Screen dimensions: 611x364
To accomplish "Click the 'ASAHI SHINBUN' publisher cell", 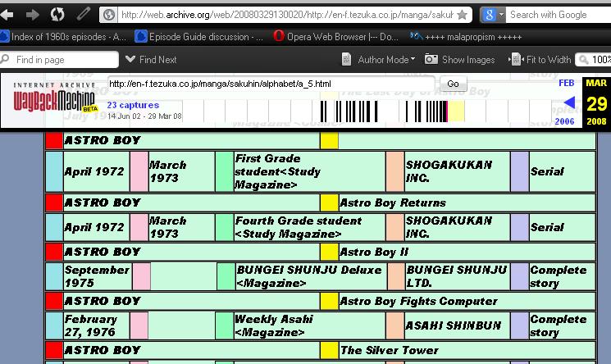I will point(457,325).
